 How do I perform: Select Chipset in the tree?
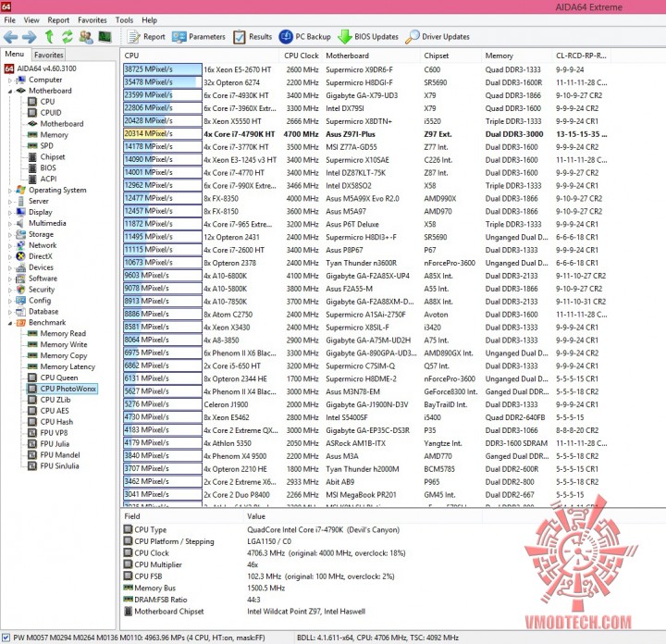46,156
